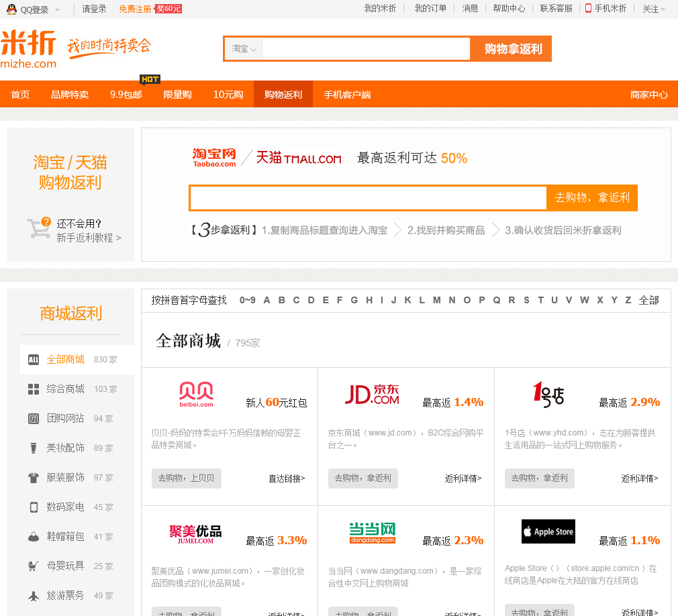
Task: Select 美妆配饰 89家 category
Action: (77, 448)
